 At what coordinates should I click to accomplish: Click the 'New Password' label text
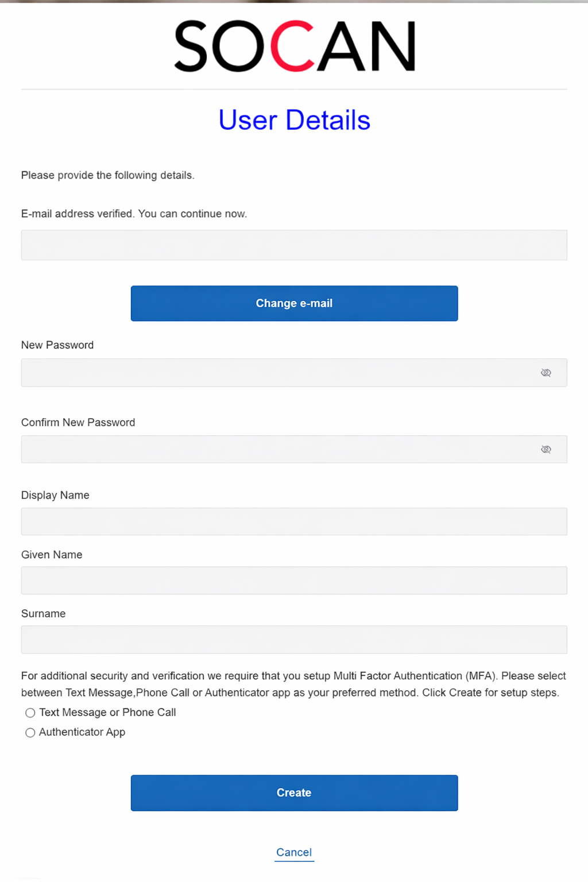point(57,345)
